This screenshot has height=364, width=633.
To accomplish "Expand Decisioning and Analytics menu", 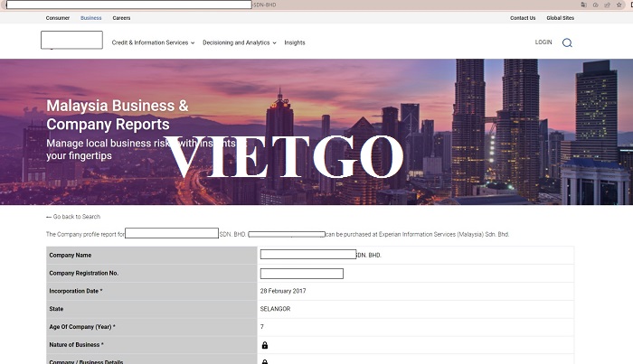I will (239, 42).
